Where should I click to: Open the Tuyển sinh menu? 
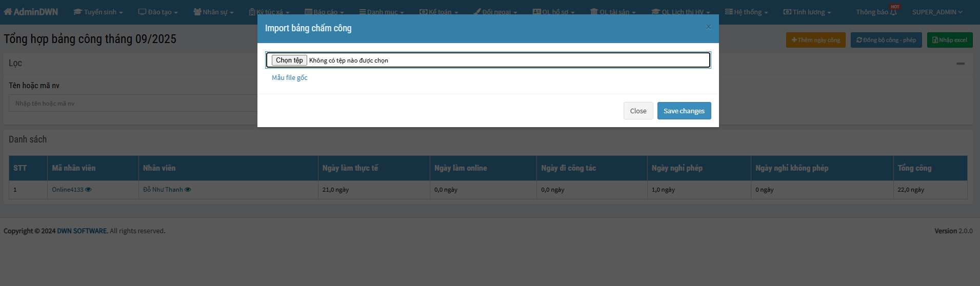[x=98, y=12]
